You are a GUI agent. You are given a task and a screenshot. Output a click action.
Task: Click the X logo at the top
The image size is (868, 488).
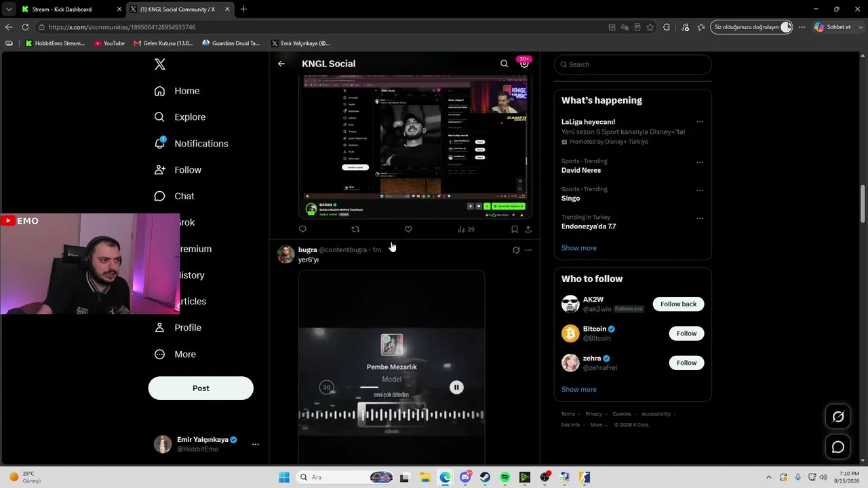point(160,64)
